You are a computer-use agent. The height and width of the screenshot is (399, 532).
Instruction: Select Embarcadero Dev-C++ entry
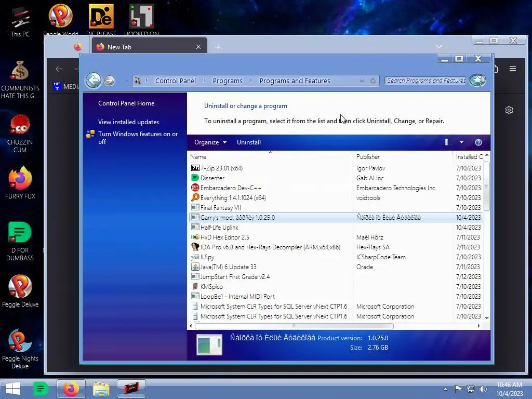point(336,188)
